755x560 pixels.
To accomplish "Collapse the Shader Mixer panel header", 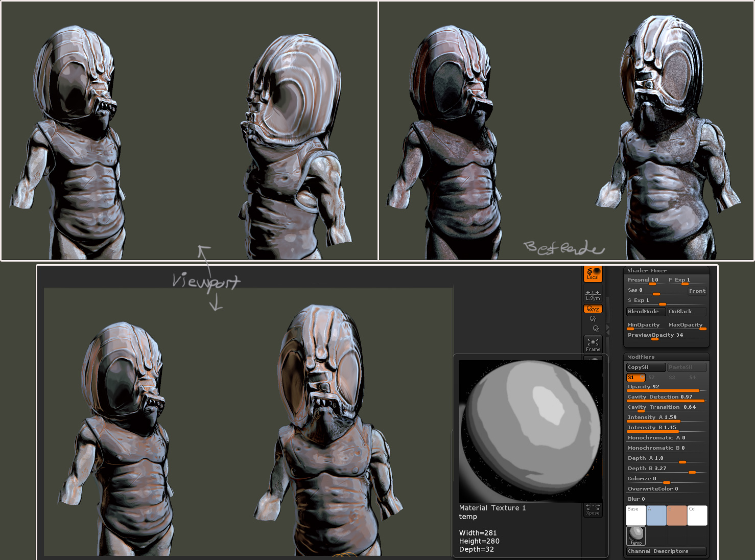I will click(666, 270).
